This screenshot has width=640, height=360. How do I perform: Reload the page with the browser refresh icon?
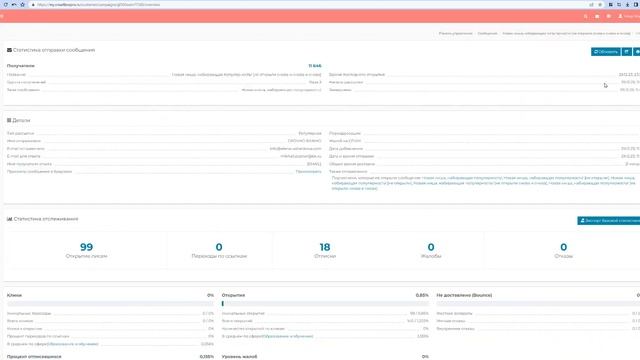tap(5, 4)
